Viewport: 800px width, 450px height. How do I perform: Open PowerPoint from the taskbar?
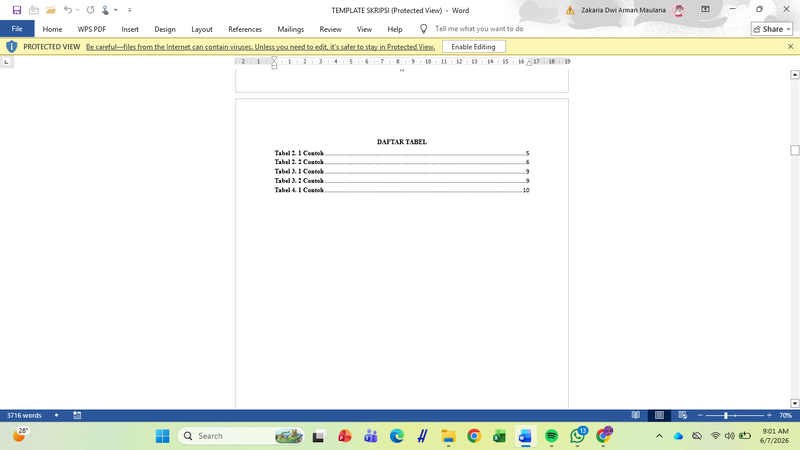[345, 436]
